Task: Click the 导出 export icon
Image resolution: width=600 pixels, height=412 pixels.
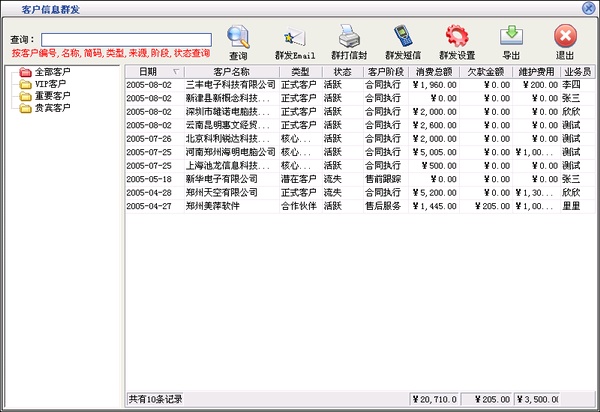Action: click(511, 38)
